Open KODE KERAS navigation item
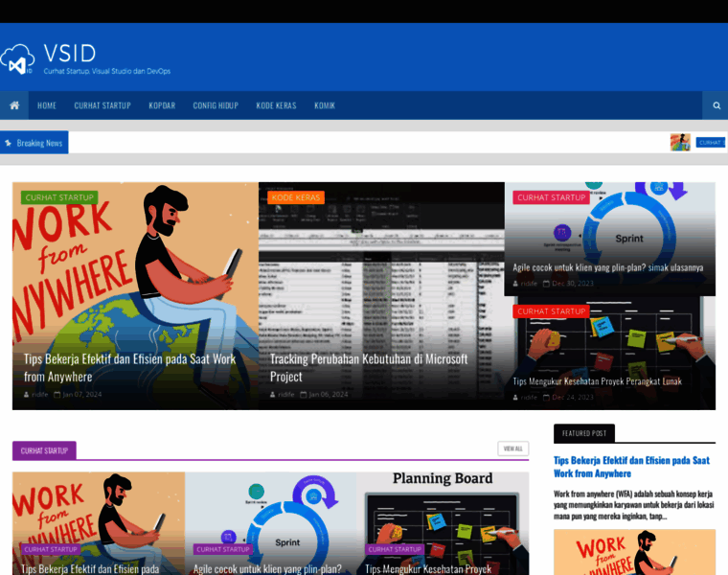This screenshot has width=728, height=575. tap(276, 105)
